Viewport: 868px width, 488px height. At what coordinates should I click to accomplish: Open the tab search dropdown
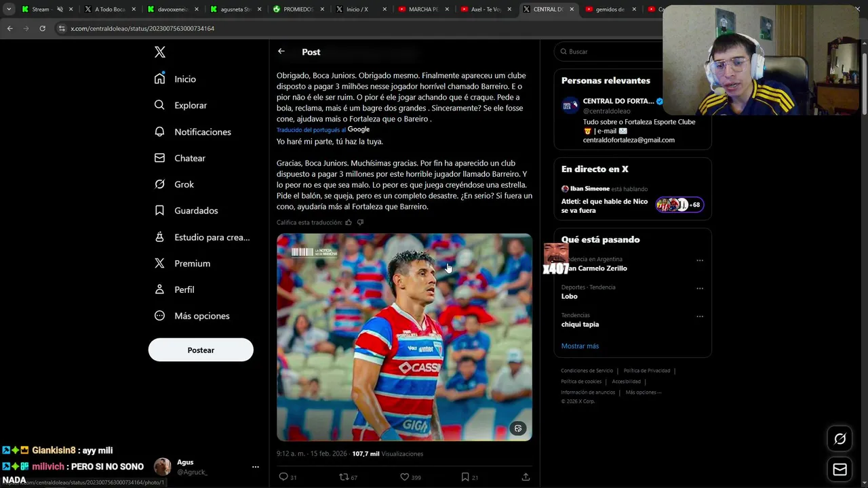9,9
